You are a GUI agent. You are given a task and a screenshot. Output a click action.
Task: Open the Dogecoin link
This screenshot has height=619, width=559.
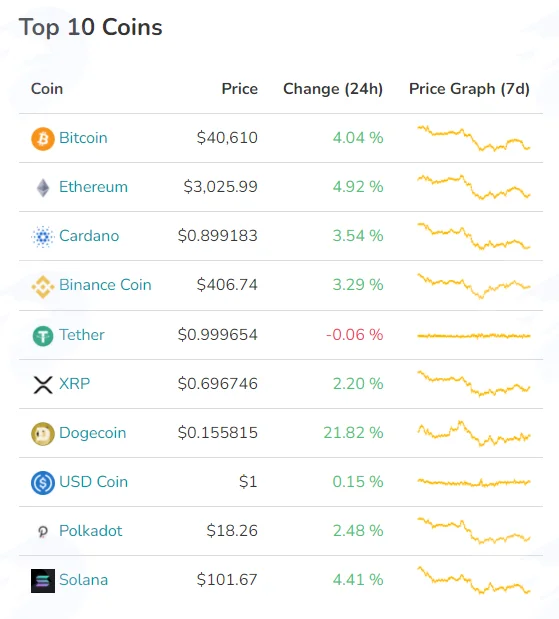tap(93, 433)
